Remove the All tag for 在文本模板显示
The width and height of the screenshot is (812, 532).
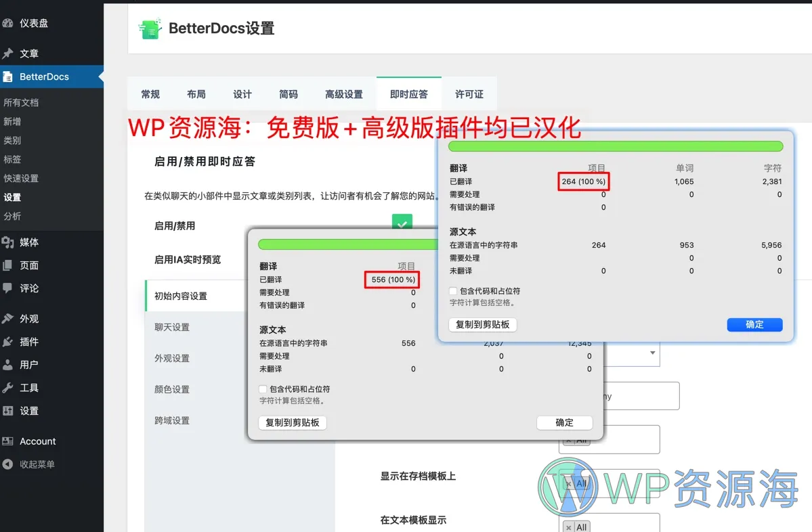click(x=569, y=527)
